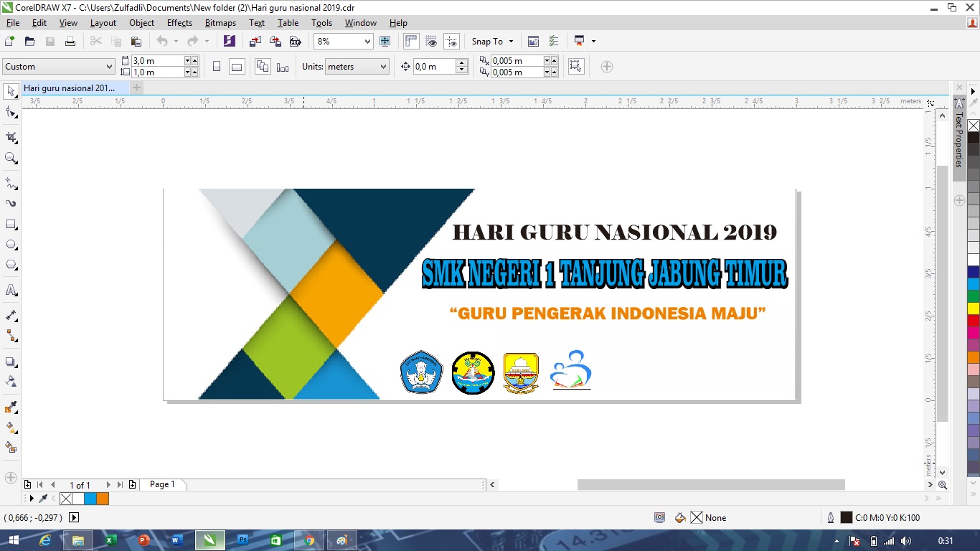Select the Polygon tool
The height and width of the screenshot is (551, 980).
click(11, 265)
